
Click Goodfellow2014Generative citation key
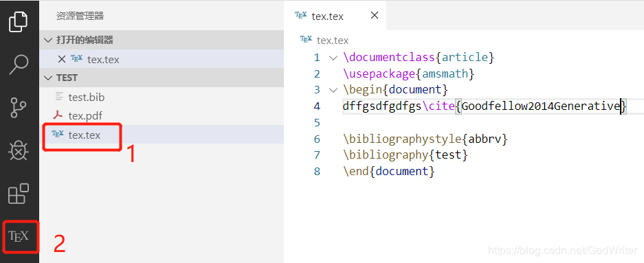[x=541, y=106]
